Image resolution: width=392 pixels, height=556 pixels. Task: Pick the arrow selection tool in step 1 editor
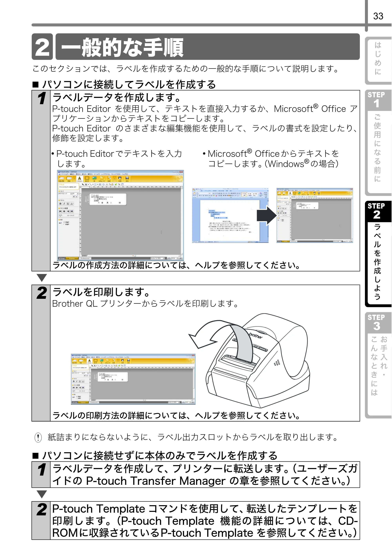[x=83, y=185]
